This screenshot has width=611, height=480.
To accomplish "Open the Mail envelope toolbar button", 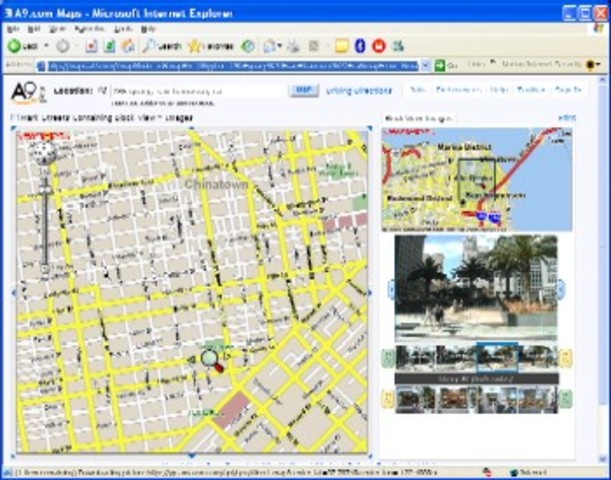I will tap(269, 46).
